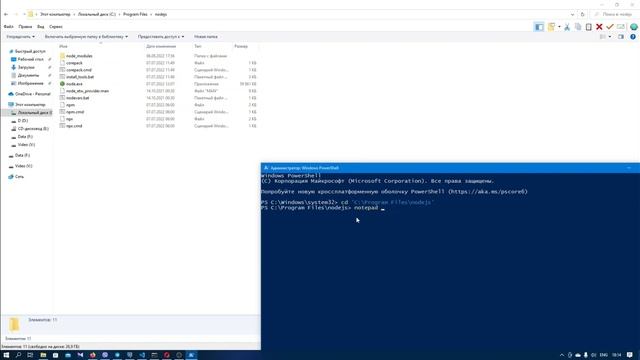Sort by the Тип column header
The image size is (640, 360).
click(198, 46)
